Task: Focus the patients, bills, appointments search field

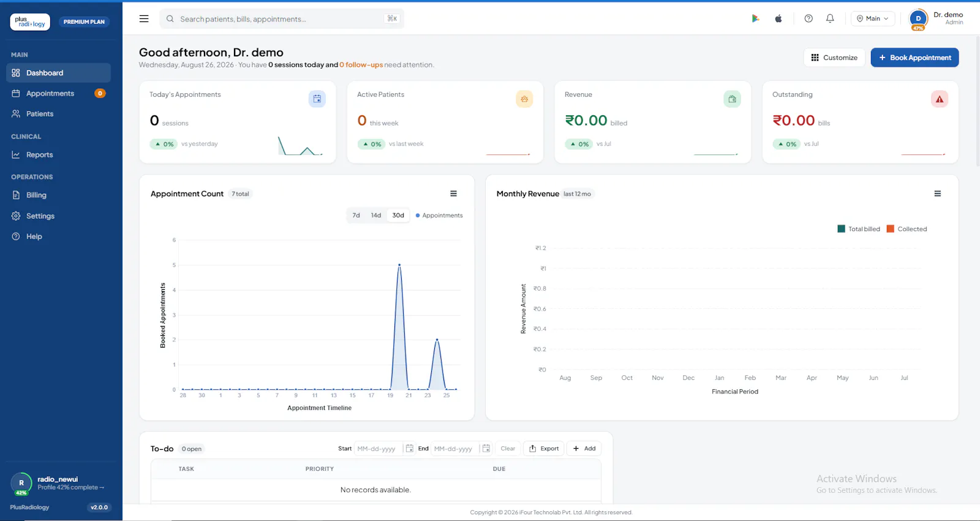Action: [x=282, y=19]
